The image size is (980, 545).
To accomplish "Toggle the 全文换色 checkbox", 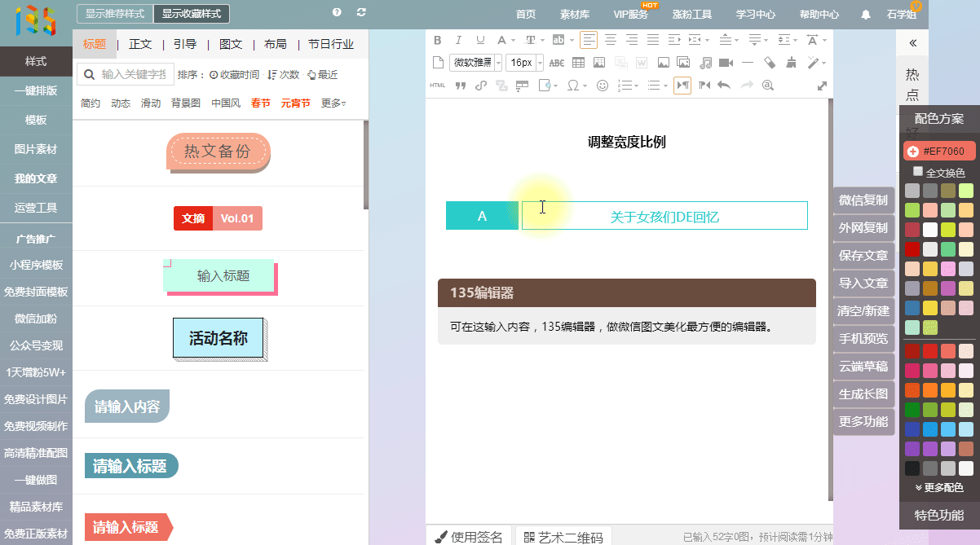I will coord(918,172).
